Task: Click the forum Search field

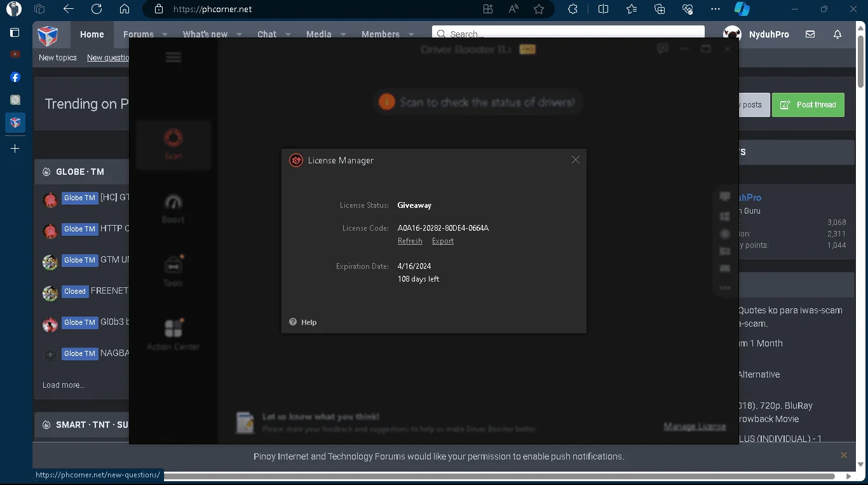Action: [x=568, y=34]
